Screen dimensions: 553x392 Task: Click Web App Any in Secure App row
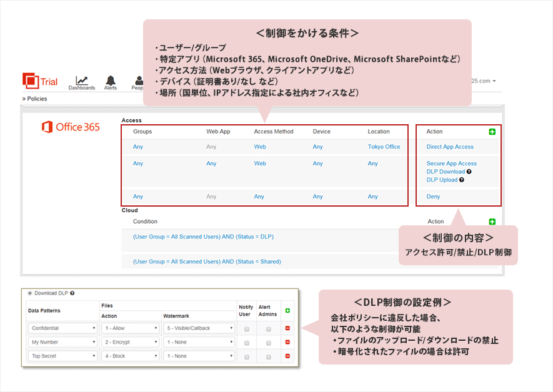click(211, 164)
